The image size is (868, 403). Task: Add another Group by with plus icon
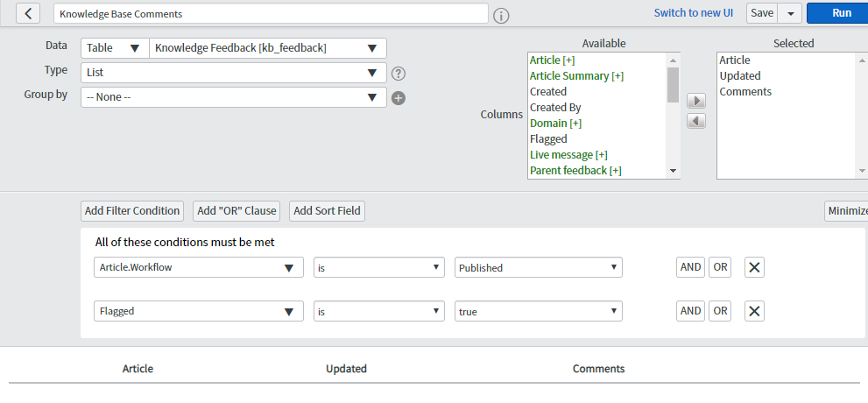[x=399, y=98]
